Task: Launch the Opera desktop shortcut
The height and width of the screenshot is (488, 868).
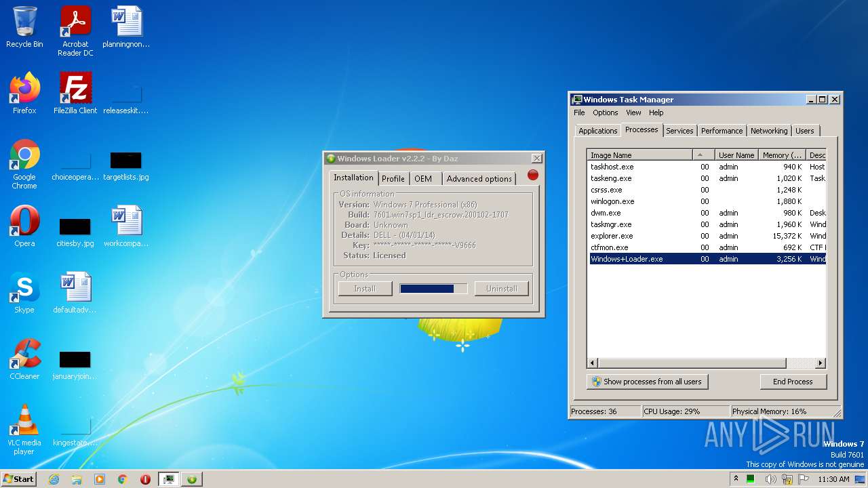Action: click(24, 226)
